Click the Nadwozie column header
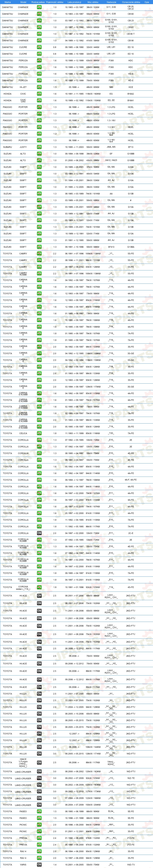Image resolution: width=153 pixels, height=868 pixels. [111, 2]
